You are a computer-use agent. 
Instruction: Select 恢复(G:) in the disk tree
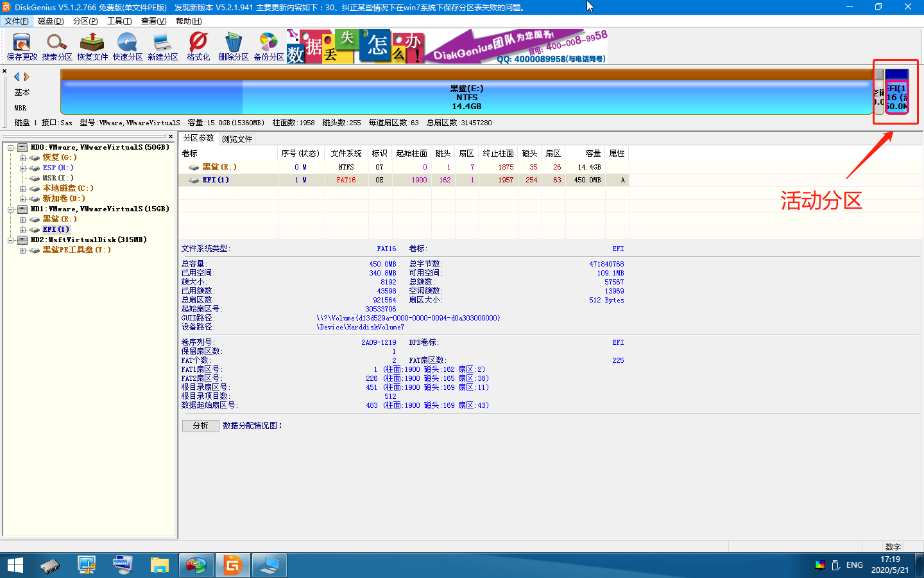(x=60, y=157)
